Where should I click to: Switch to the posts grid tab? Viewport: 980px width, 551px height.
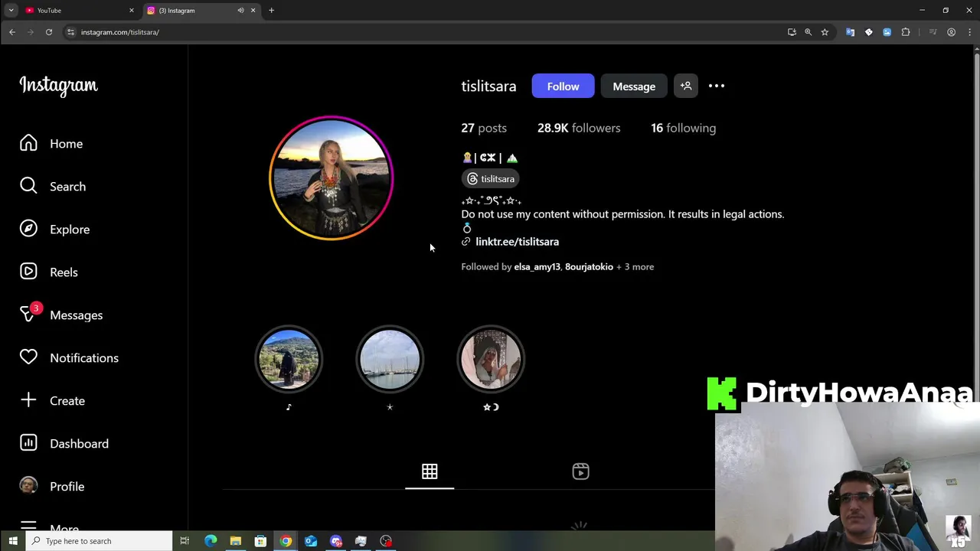(x=430, y=471)
